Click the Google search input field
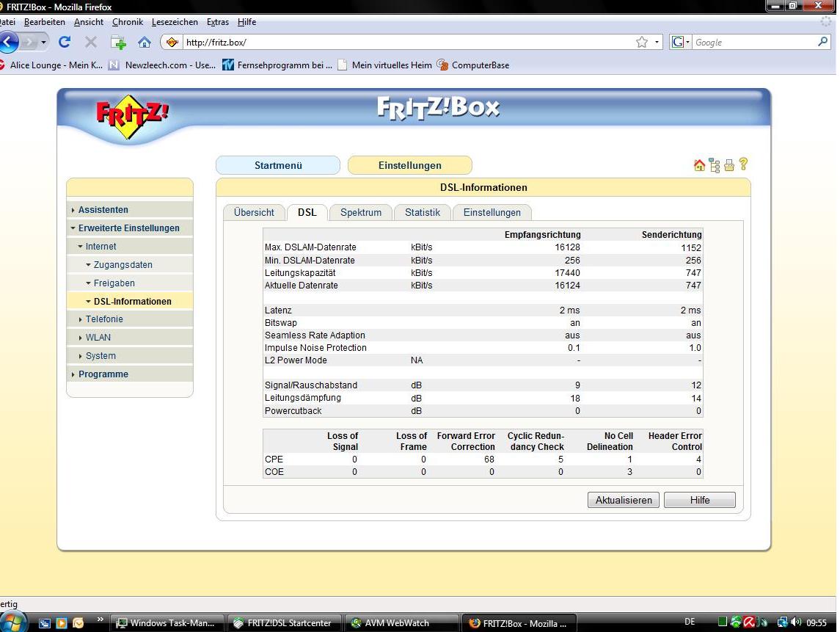This screenshot has height=632, width=840. [x=753, y=43]
